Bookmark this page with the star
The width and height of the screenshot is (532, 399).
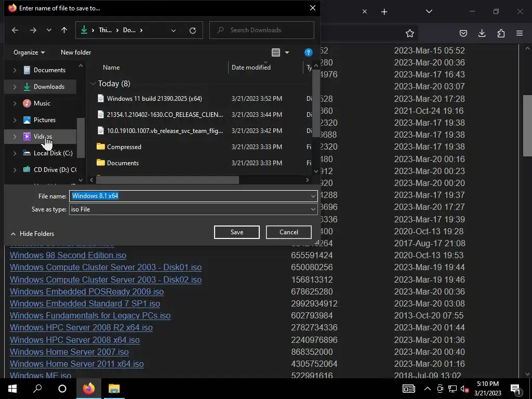coord(410,33)
